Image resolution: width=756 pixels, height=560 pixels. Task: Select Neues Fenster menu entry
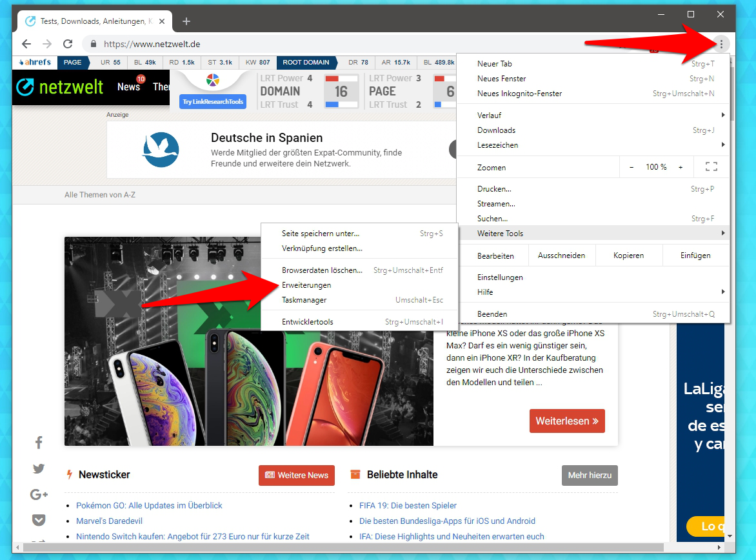click(593, 79)
